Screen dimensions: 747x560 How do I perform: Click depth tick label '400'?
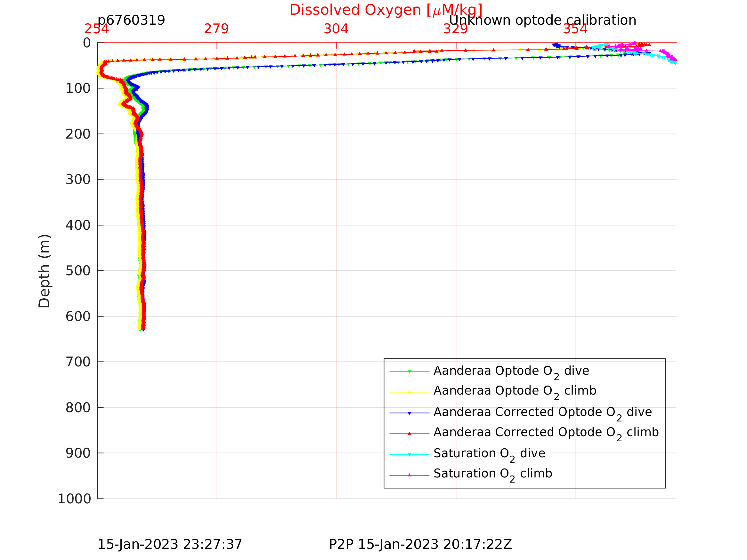click(x=78, y=225)
